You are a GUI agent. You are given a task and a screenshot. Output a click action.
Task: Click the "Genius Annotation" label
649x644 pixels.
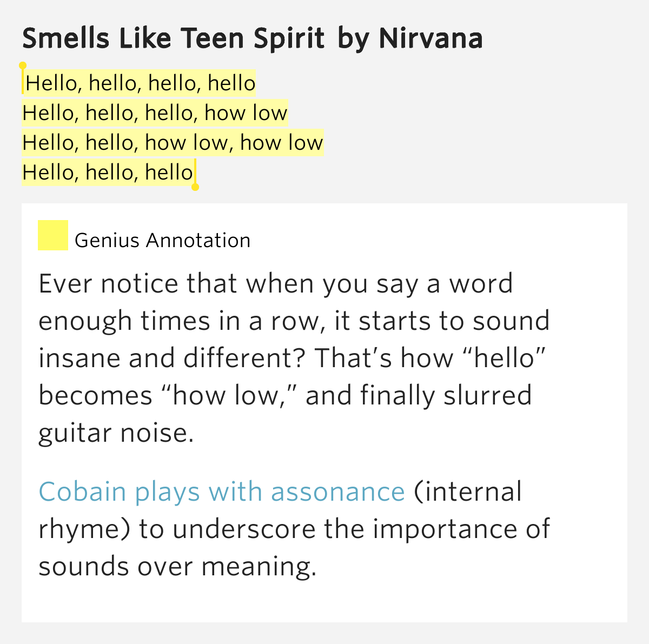pyautogui.click(x=162, y=240)
